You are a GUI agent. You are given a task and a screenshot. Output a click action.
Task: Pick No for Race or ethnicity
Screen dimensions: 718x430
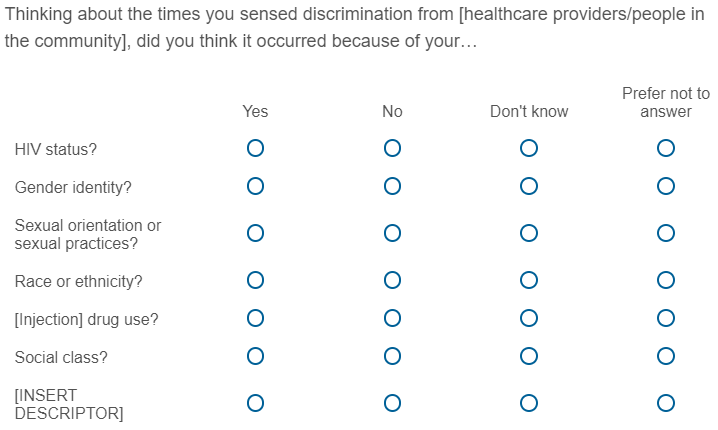392,281
